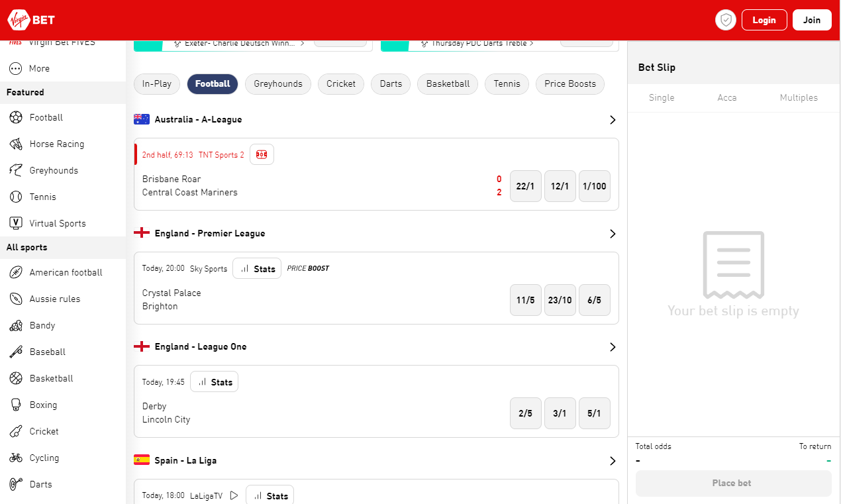Image resolution: width=841 pixels, height=504 pixels.
Task: Pick Crystal Palace win at 11/5
Action: pyautogui.click(x=526, y=300)
